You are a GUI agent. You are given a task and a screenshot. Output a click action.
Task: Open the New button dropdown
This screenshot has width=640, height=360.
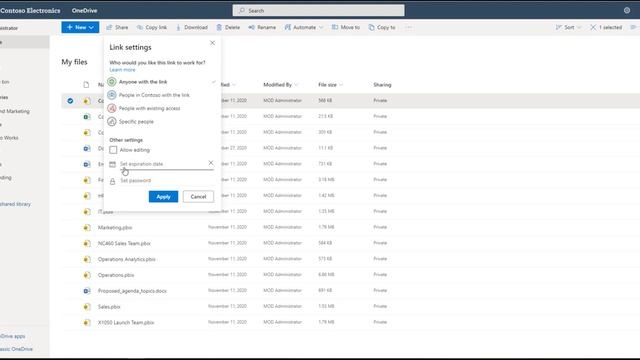(80, 27)
